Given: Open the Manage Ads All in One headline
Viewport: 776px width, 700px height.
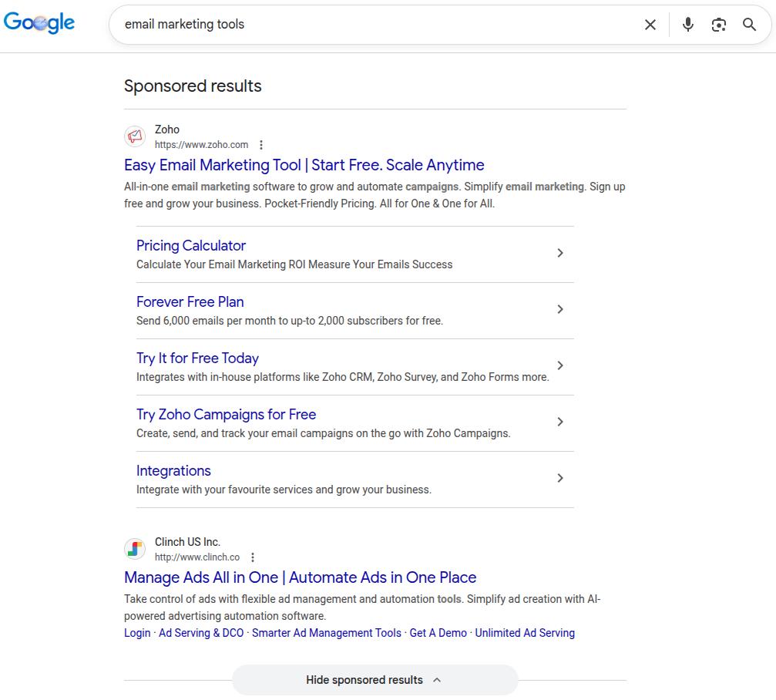Looking at the screenshot, I should (x=300, y=577).
